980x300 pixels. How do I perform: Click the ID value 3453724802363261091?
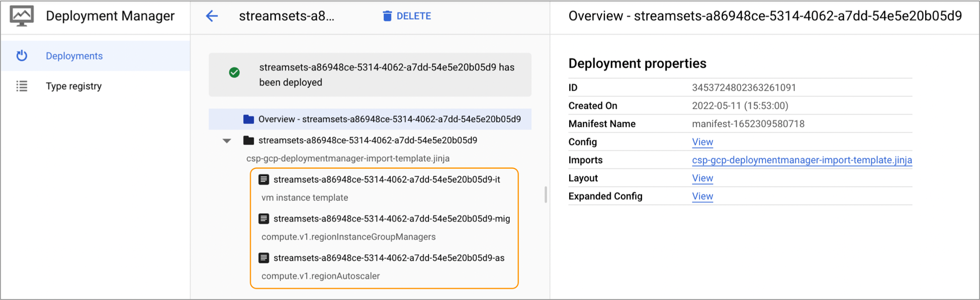pos(744,87)
